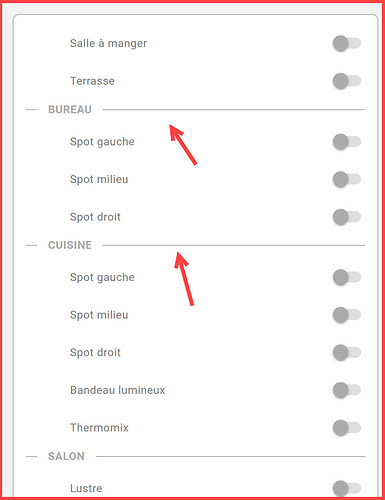385x500 pixels.
Task: Toggle Spot milieu switch in BUREAU section
Action: tap(347, 179)
